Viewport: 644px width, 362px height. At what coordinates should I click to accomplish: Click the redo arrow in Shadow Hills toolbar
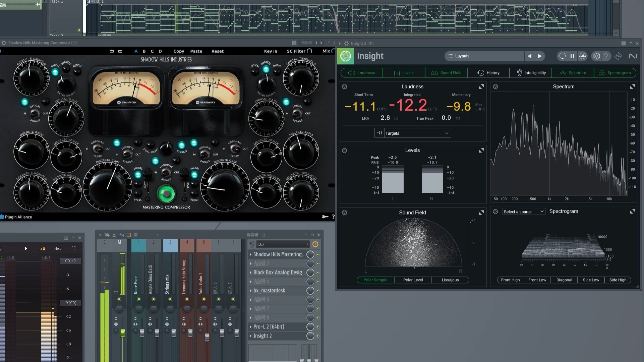tap(120, 51)
